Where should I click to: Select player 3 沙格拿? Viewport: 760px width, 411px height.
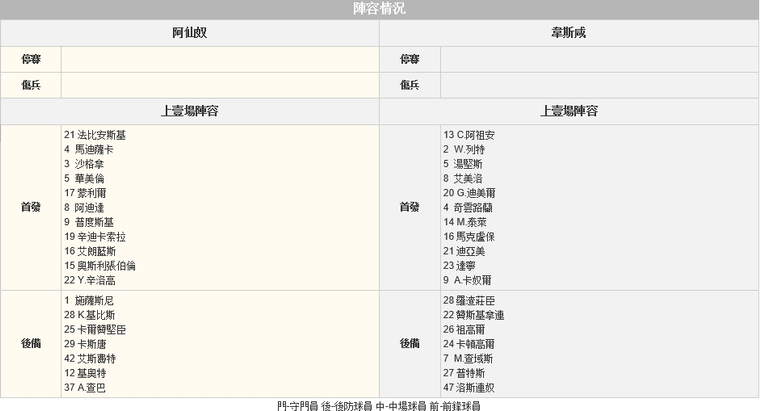[x=84, y=164]
